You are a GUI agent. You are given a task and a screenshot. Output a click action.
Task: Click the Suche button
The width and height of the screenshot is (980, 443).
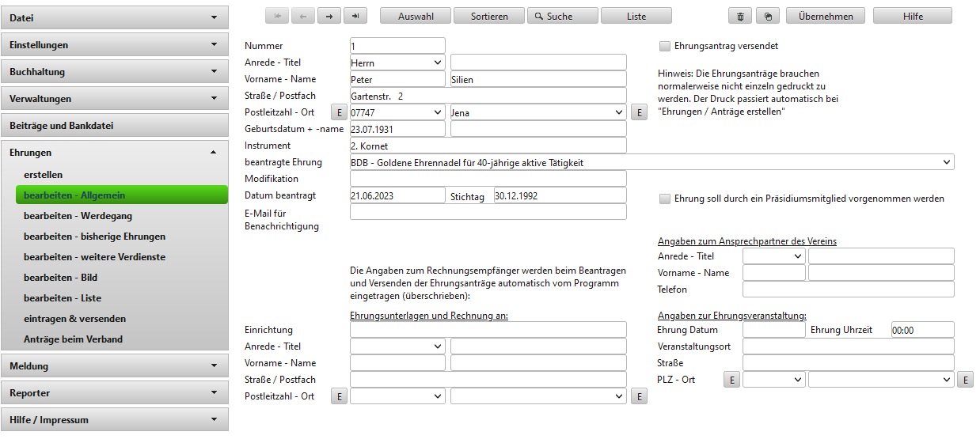coord(563,16)
